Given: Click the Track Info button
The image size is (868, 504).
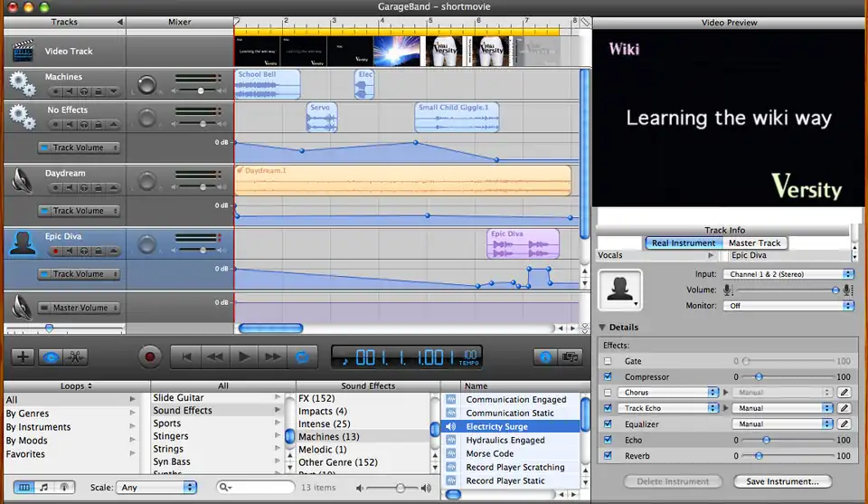Looking at the screenshot, I should (544, 357).
